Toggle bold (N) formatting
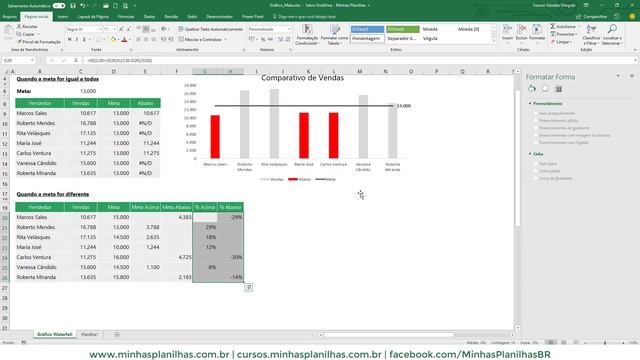Screen dimensions: 640x360 point(69,40)
